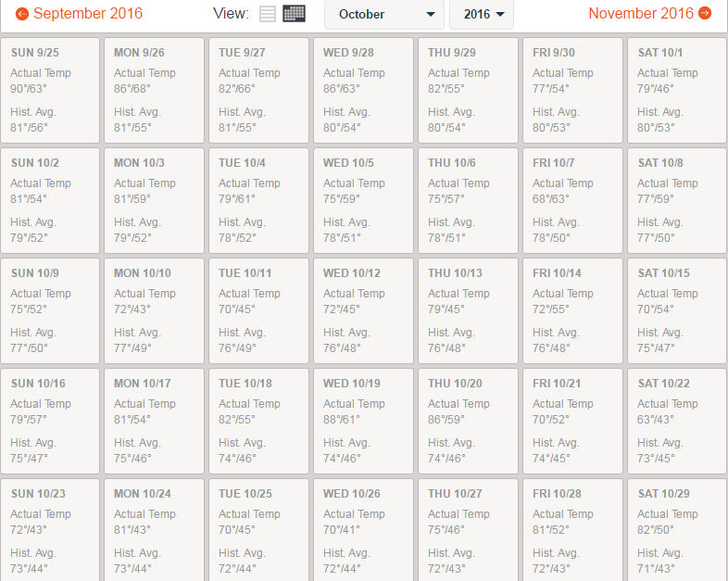Select the MON 10/10 day cell

154,311
